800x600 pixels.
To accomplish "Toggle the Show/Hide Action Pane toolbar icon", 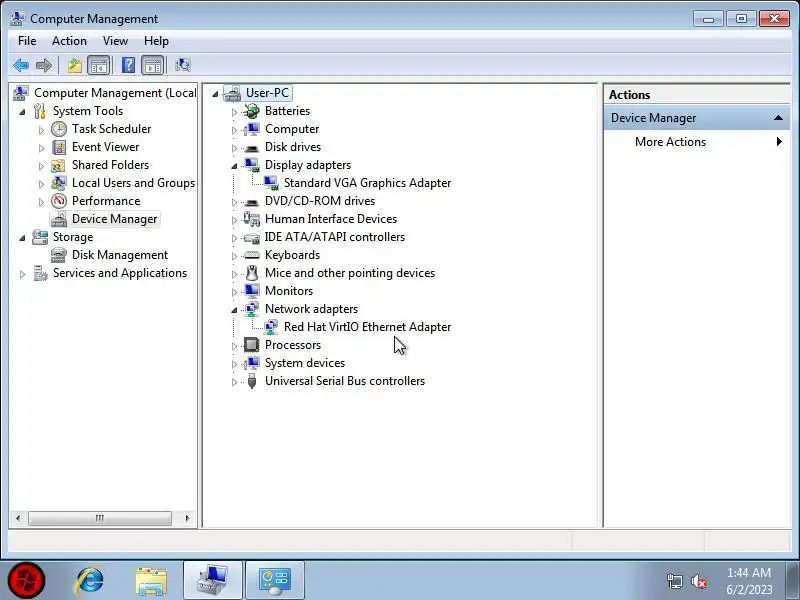I will 153,65.
